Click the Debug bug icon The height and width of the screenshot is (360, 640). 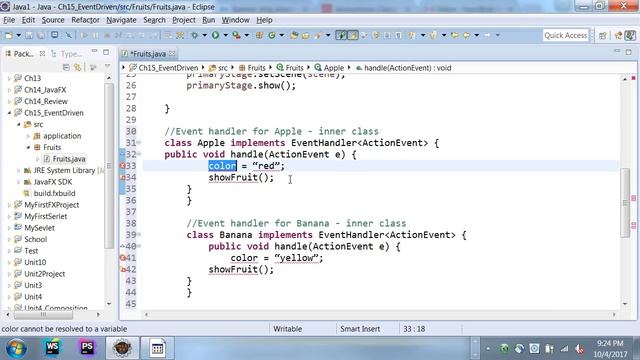[194, 36]
